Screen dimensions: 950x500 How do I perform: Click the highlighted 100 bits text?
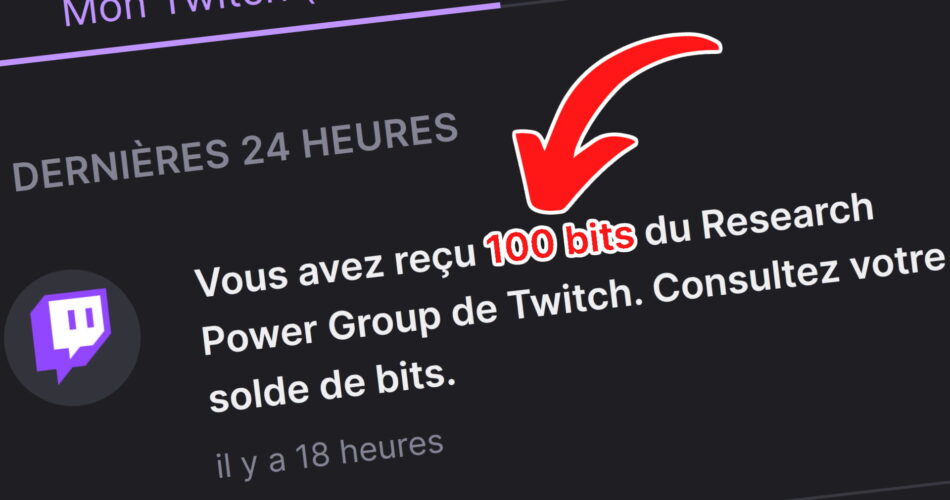[x=560, y=242]
